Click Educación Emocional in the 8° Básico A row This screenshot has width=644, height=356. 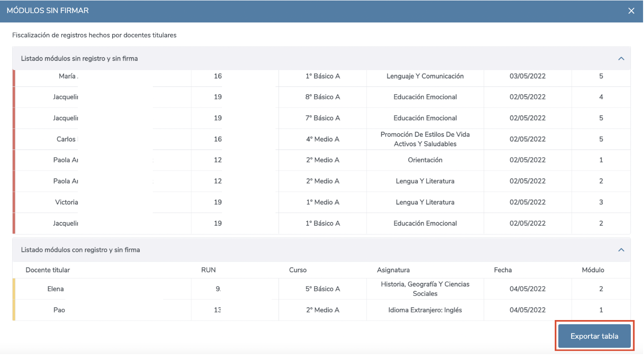click(x=425, y=97)
